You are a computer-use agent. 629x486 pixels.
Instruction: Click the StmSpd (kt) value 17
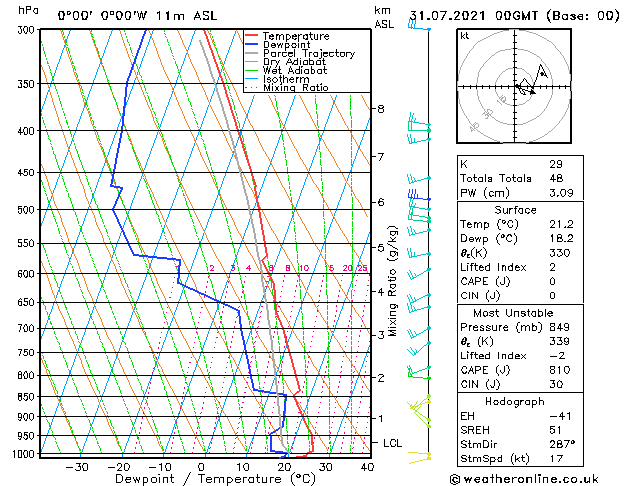tap(556, 458)
